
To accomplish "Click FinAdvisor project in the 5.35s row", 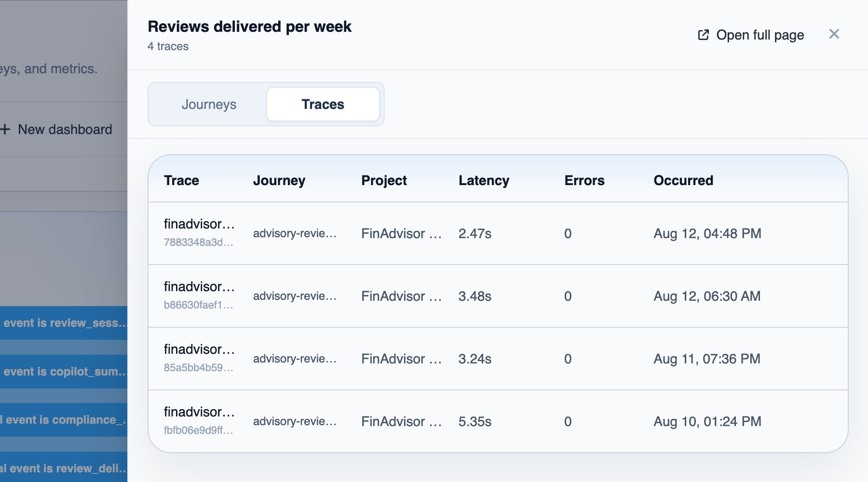I will (x=401, y=422).
